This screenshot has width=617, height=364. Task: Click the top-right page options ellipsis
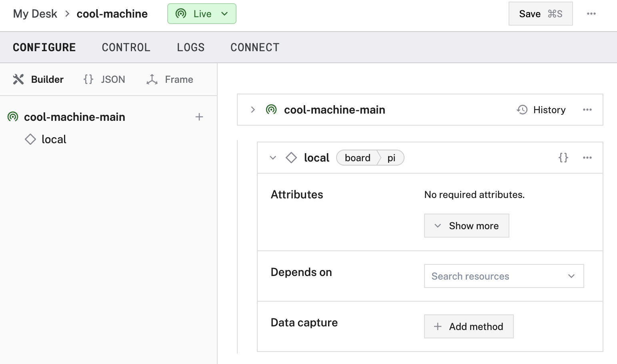tap(591, 14)
